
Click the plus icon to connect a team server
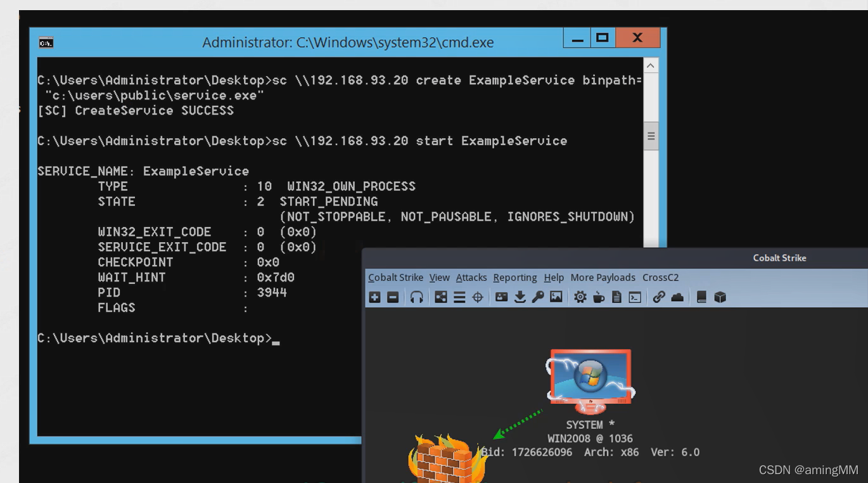[375, 297]
